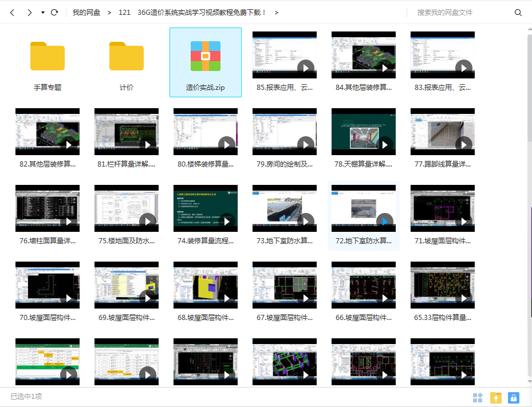Screen dimensions: 532x407
Task: Play video 69.坡屋面层构件...
Action: pyautogui.click(x=148, y=298)
